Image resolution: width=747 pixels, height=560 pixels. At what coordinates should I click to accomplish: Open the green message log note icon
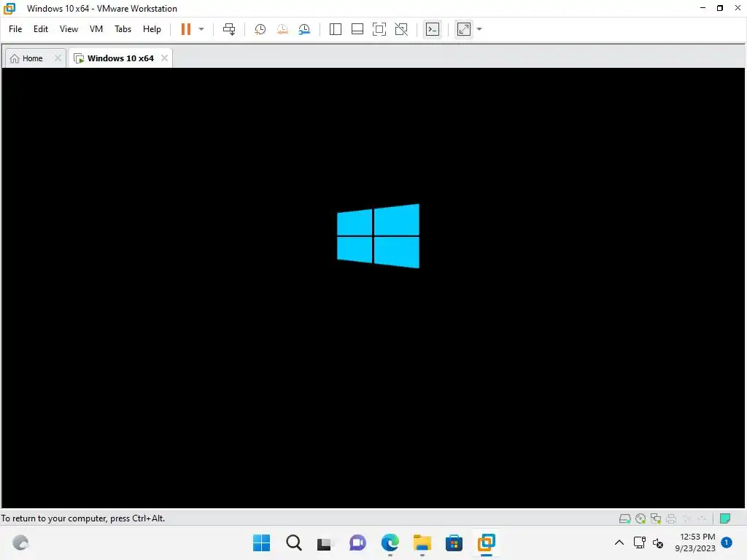[725, 518]
